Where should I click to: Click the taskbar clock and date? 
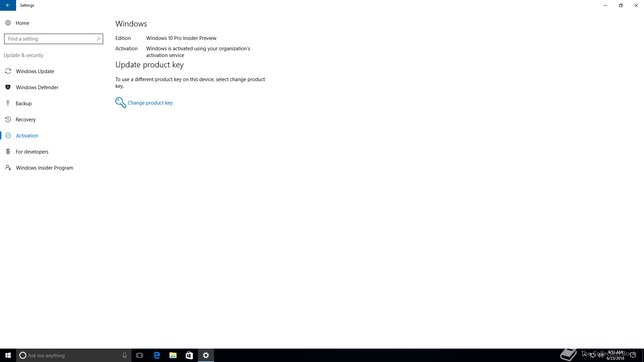pos(615,355)
